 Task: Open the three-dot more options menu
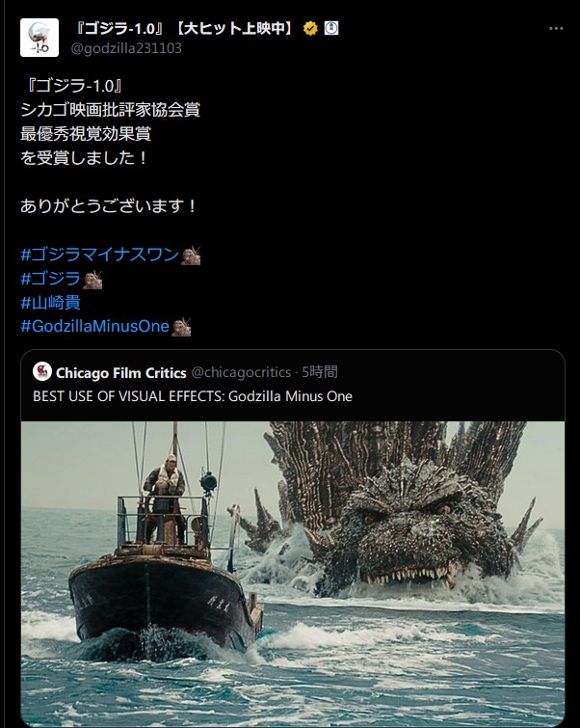[x=556, y=28]
